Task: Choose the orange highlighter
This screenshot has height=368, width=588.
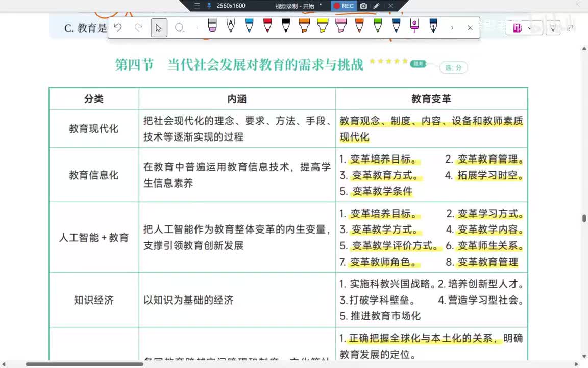Action: (304, 26)
